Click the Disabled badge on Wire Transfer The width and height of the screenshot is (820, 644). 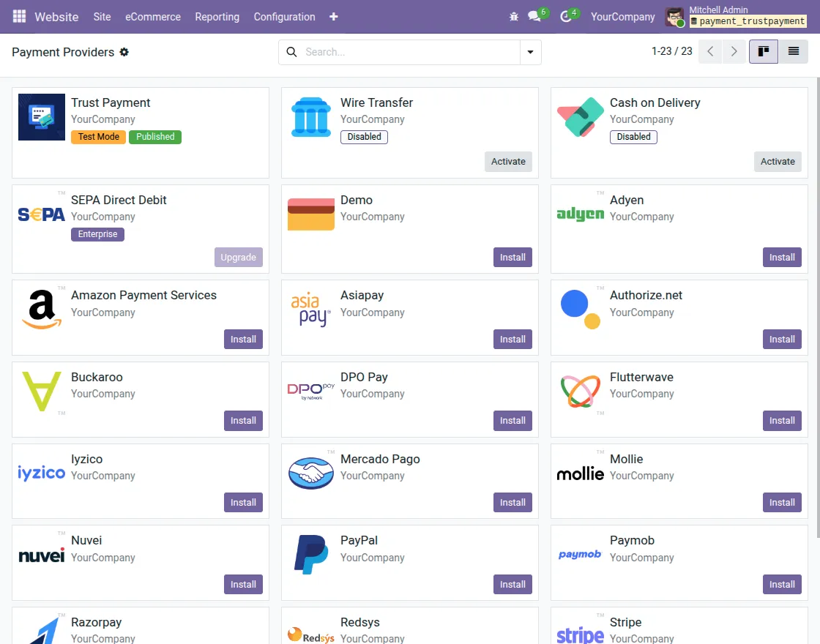(364, 136)
